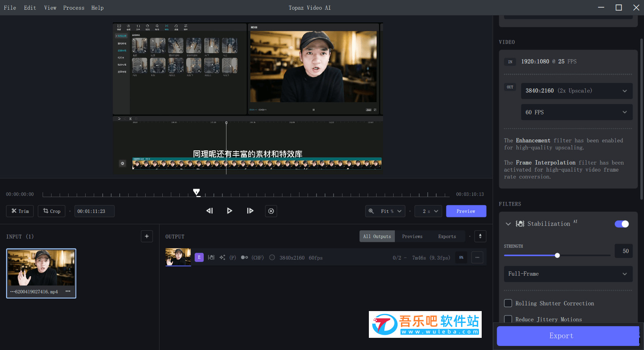Click the input resolution 1920x1080 text
The image size is (644, 350).
click(x=535, y=62)
